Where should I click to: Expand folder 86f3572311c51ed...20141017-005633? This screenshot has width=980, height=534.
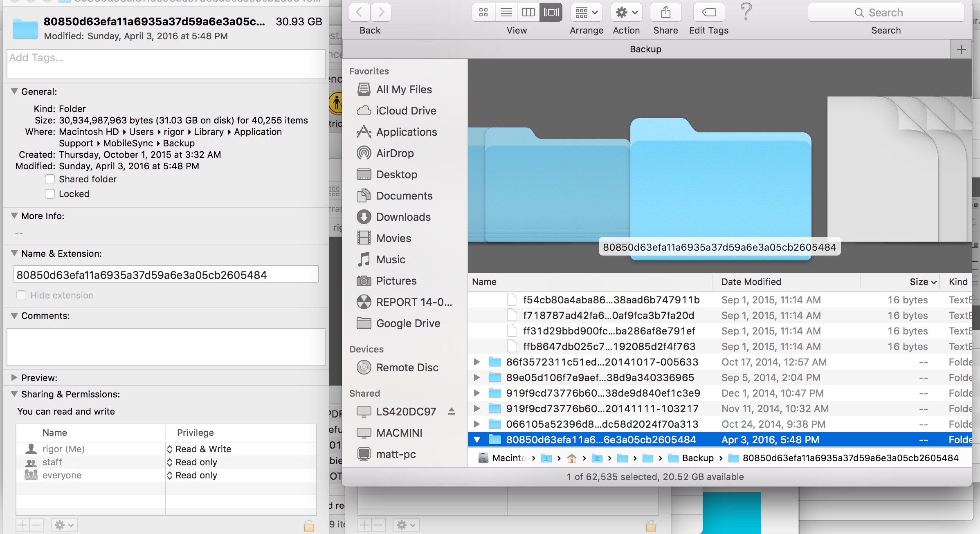tap(477, 362)
